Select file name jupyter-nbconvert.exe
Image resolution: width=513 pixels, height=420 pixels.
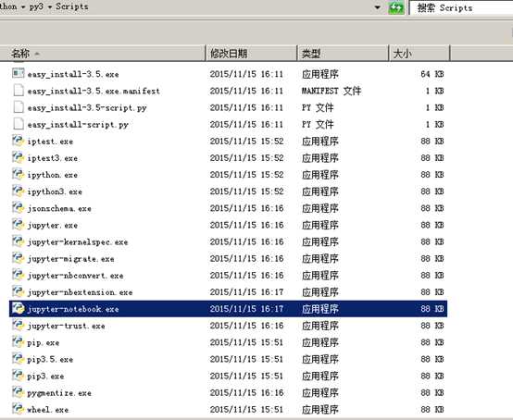[x=75, y=276]
